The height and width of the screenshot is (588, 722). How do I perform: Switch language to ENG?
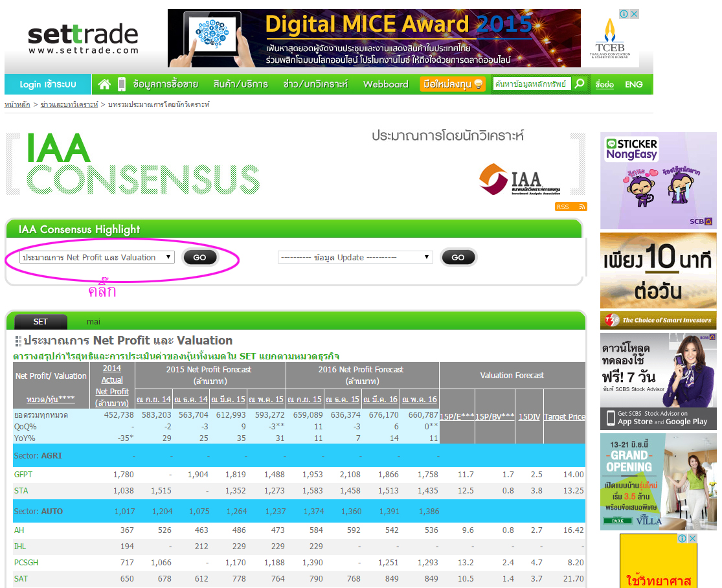click(633, 84)
